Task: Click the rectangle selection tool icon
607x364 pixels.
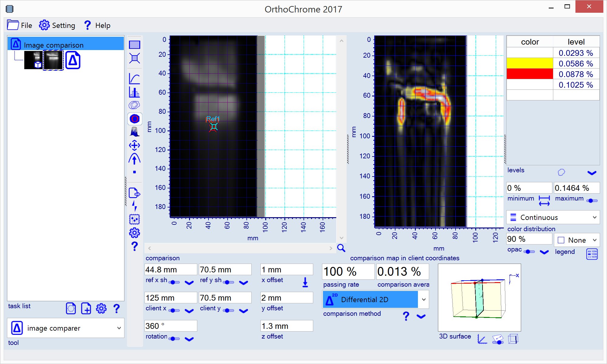Action: coord(134,45)
